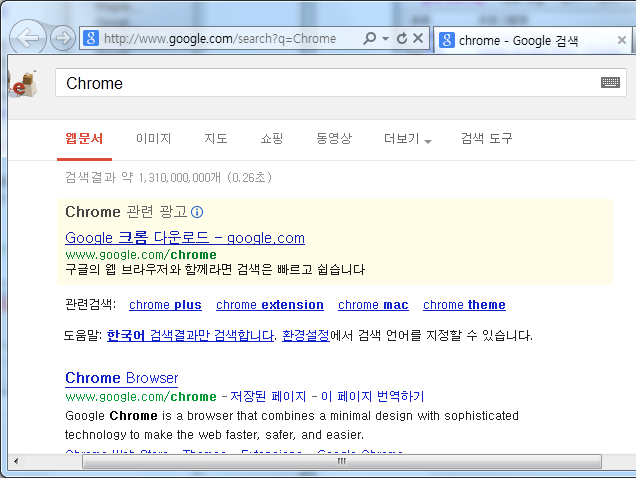Select the 웹문서 search tab
This screenshot has width=636, height=478.
click(84, 139)
